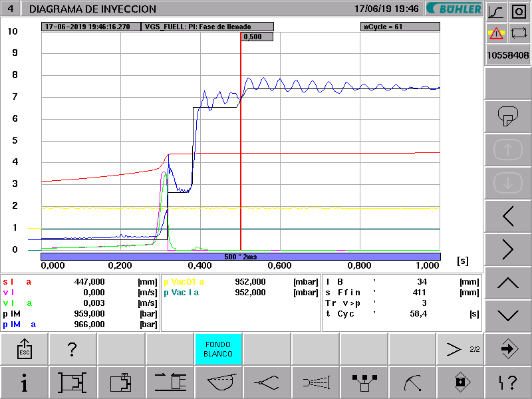
Task: Click the 0,003 m/s value
Action: click(x=94, y=303)
